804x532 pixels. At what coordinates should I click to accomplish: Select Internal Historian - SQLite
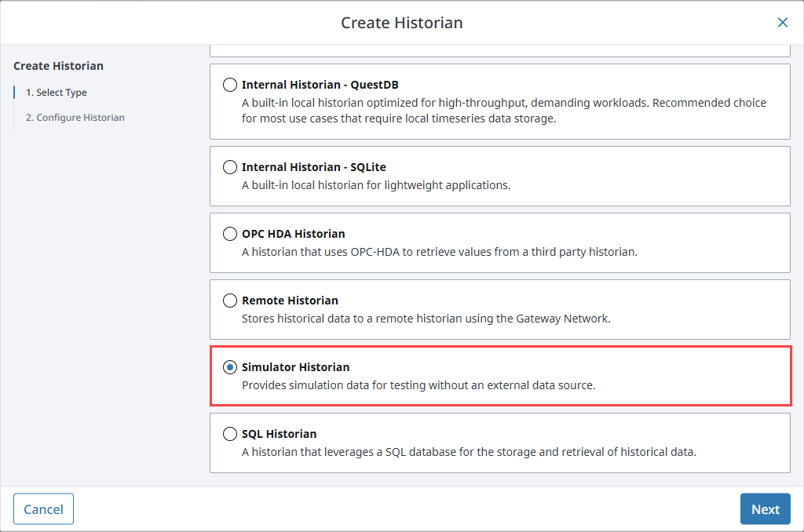point(229,166)
